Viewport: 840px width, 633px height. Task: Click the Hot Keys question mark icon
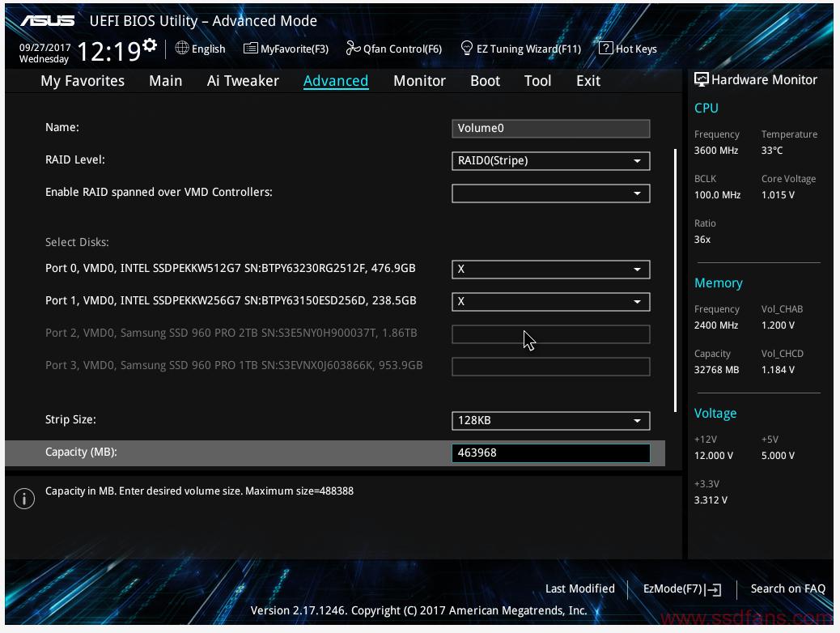point(605,49)
